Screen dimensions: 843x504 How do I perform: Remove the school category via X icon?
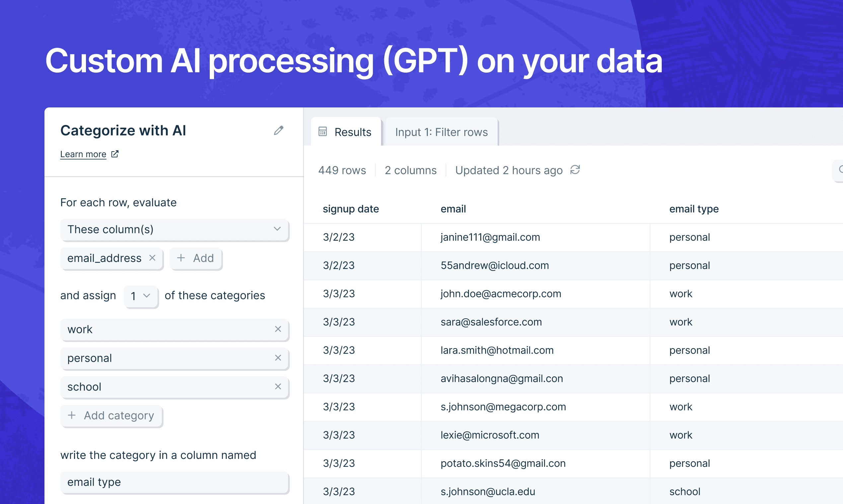(x=278, y=387)
